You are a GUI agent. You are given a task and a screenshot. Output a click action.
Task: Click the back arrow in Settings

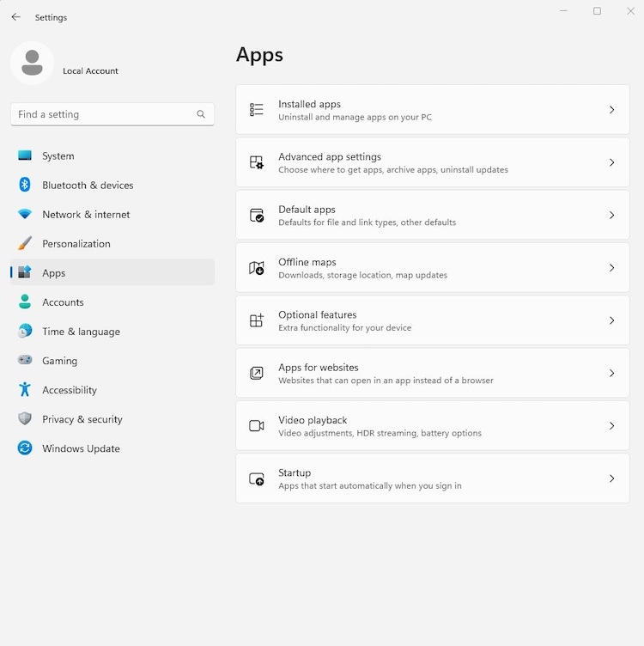pos(16,17)
